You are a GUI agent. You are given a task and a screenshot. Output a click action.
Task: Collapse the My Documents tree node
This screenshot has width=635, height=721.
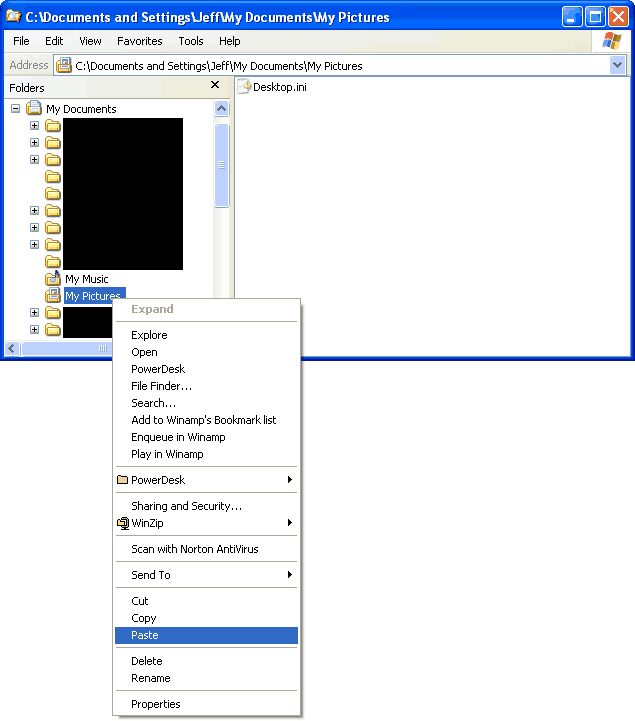[x=16, y=109]
